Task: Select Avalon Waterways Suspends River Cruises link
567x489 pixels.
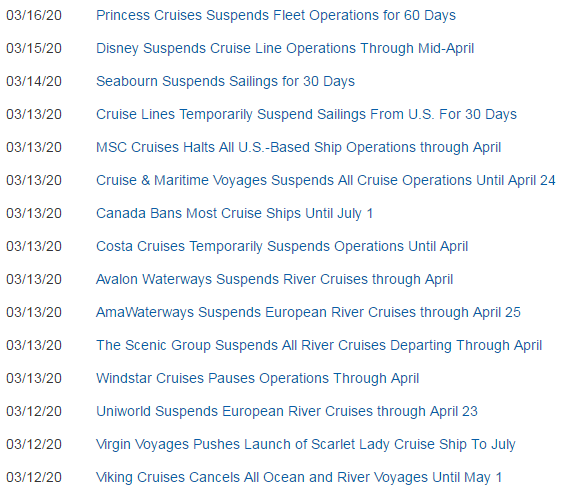Action: 274,280
